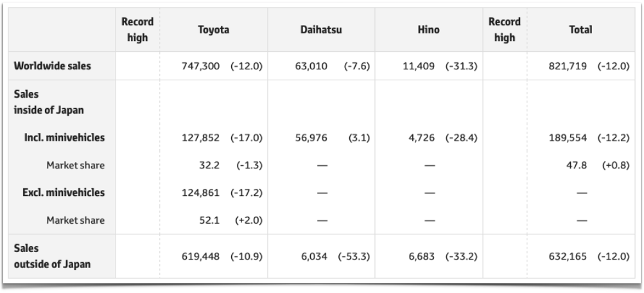Select the Daihatsu column header

321,30
